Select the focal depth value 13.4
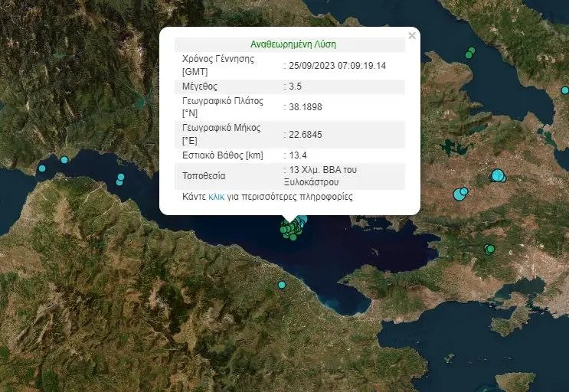The width and height of the screenshot is (569, 392). point(298,155)
